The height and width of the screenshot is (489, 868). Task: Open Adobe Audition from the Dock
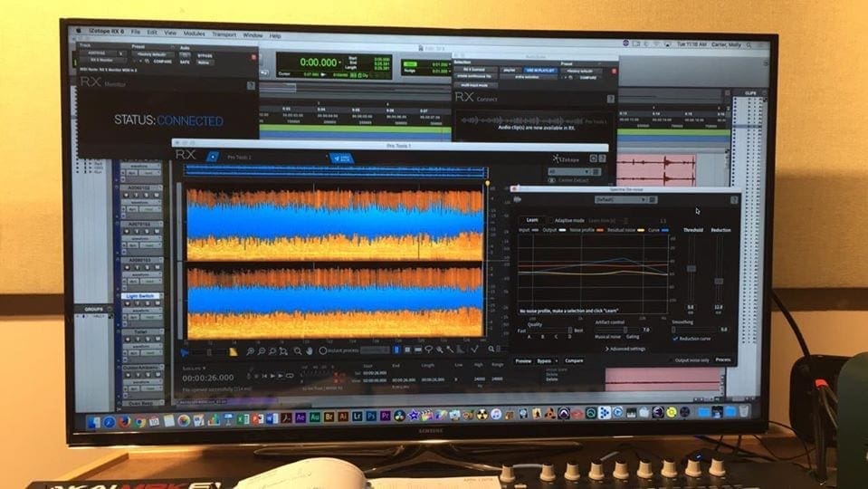point(314,417)
